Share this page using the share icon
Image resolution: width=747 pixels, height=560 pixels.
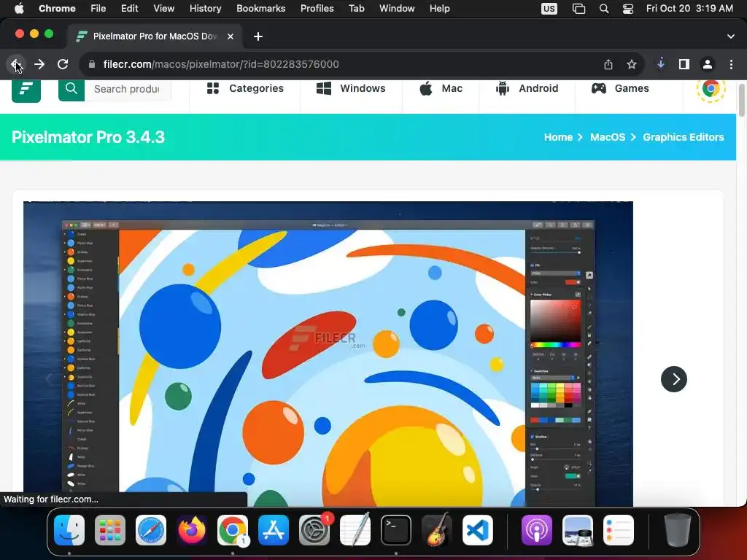(608, 64)
